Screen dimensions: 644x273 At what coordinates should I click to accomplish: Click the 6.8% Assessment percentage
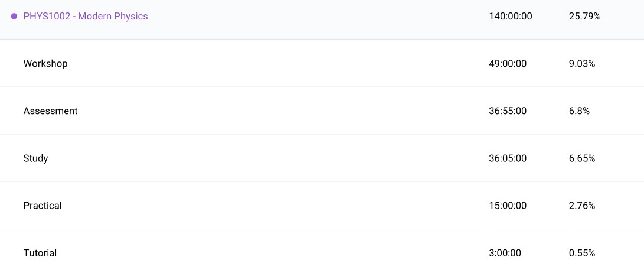pyautogui.click(x=579, y=111)
